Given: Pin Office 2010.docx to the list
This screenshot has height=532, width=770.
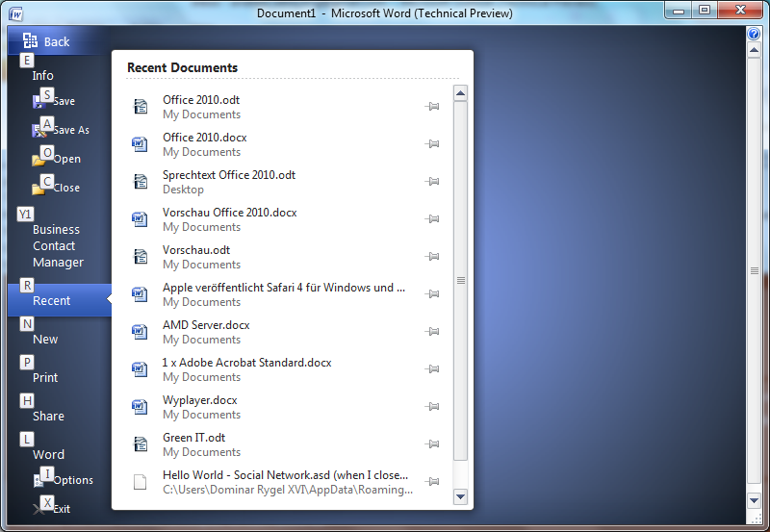Looking at the screenshot, I should point(432,143).
